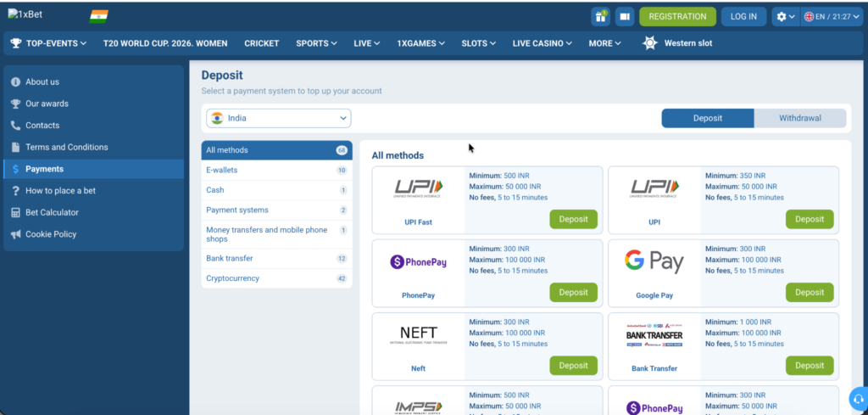
Task: Click Deposit button for Google Pay
Action: click(x=810, y=292)
